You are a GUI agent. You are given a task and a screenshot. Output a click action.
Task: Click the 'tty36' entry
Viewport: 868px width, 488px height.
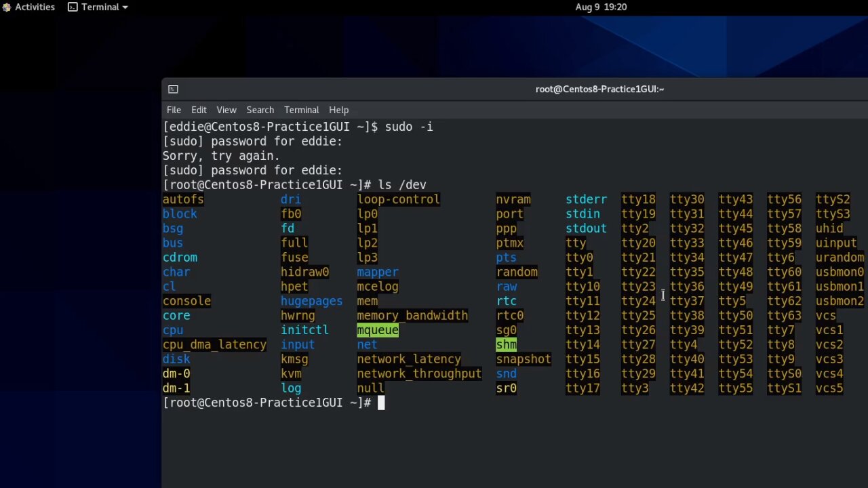[687, 287]
